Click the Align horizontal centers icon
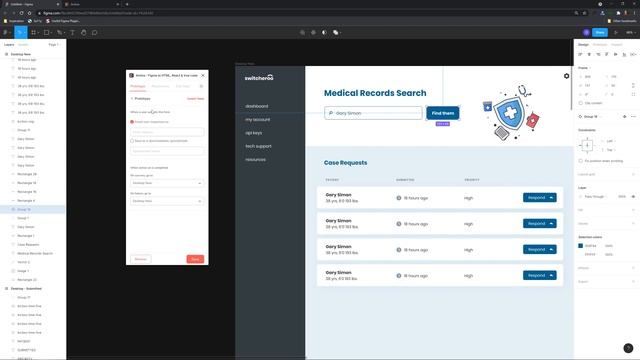The width and height of the screenshot is (640, 360). [589, 54]
